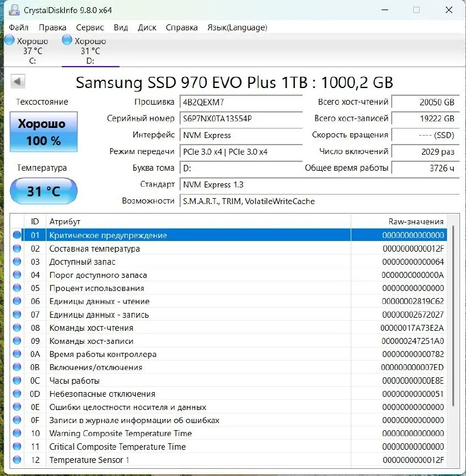Open the Диск menu
Image resolution: width=466 pixels, height=476 pixels.
point(147,27)
